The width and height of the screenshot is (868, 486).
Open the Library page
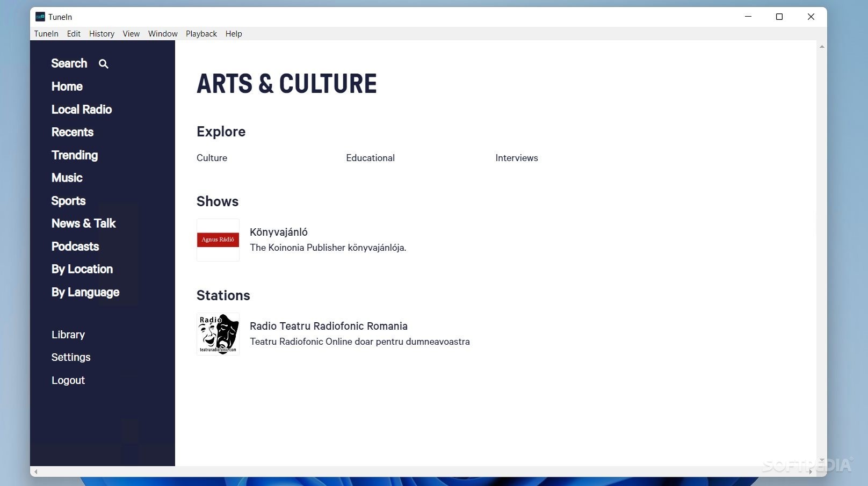[x=68, y=335]
